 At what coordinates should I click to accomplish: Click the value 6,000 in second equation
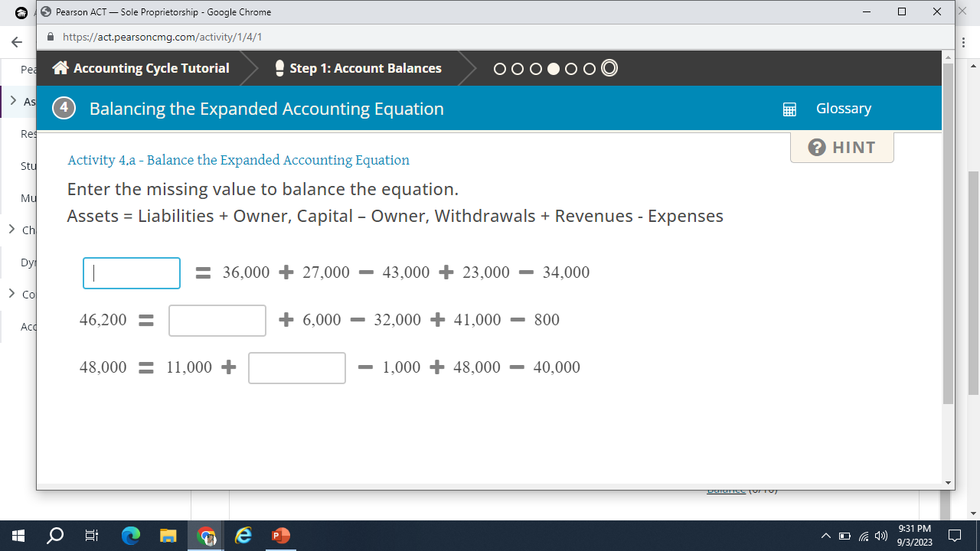coord(322,320)
